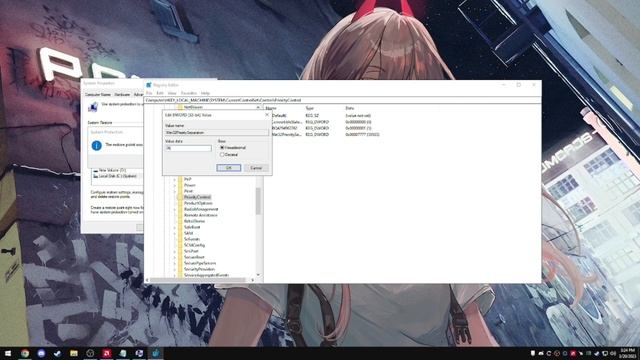Click the registry tree horizontal scrollbar
This screenshot has height=360, width=640.
[199, 280]
